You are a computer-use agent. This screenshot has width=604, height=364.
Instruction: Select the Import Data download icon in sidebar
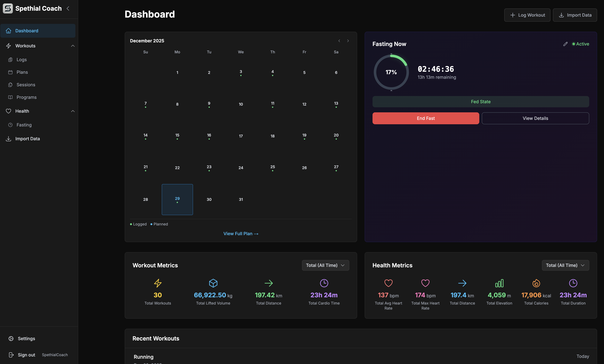pos(8,139)
